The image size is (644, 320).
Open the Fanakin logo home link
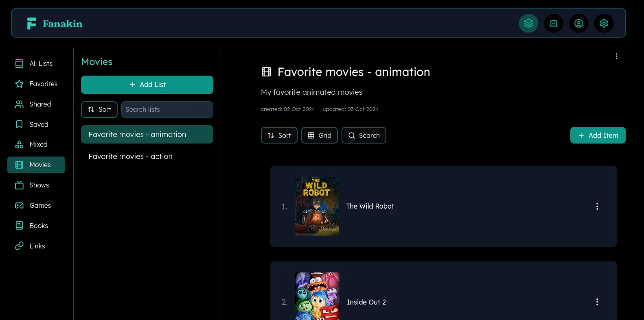tap(55, 24)
